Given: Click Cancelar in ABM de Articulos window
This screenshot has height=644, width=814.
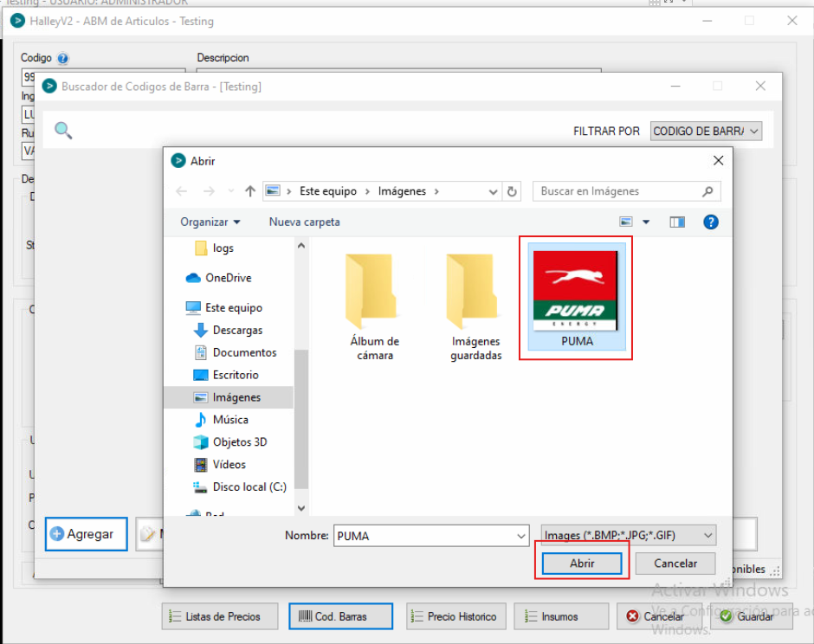Looking at the screenshot, I should pos(658,616).
